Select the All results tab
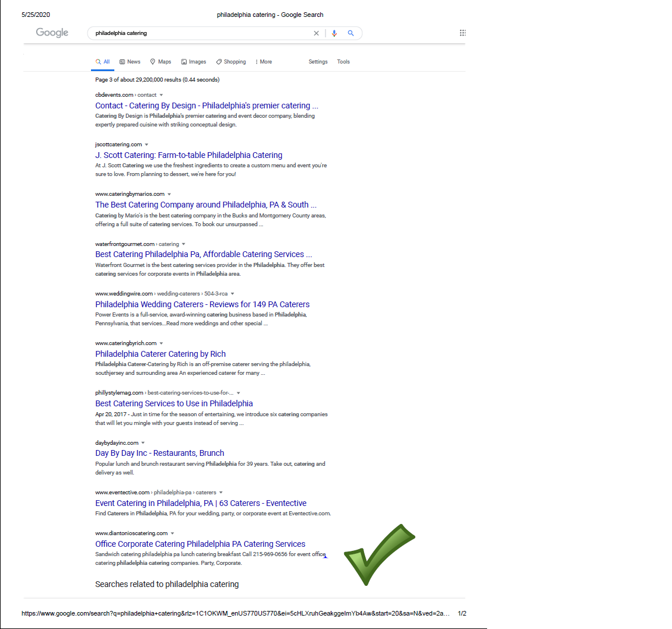Screen dimensions: 672x629 [103, 62]
